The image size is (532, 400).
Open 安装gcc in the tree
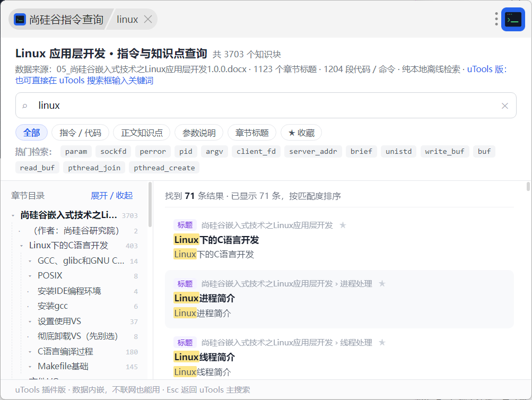[x=53, y=306]
